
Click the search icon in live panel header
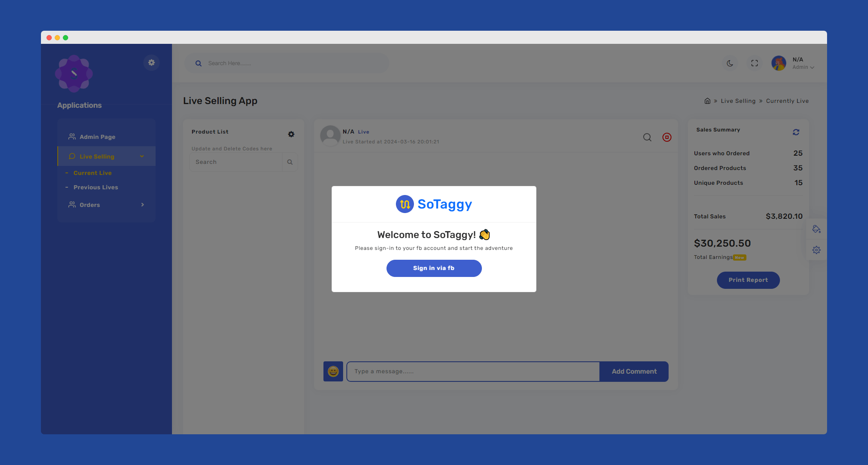pyautogui.click(x=647, y=137)
